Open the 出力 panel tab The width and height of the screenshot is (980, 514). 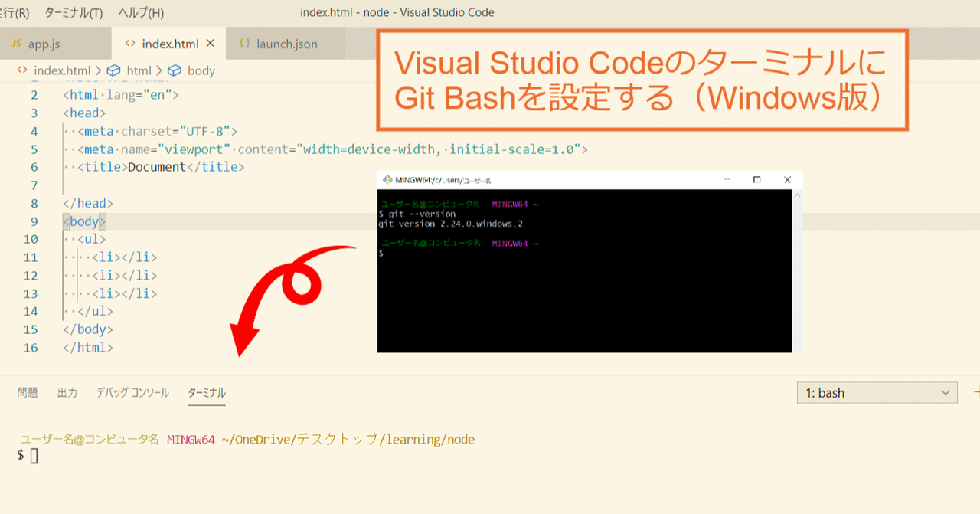click(x=67, y=392)
